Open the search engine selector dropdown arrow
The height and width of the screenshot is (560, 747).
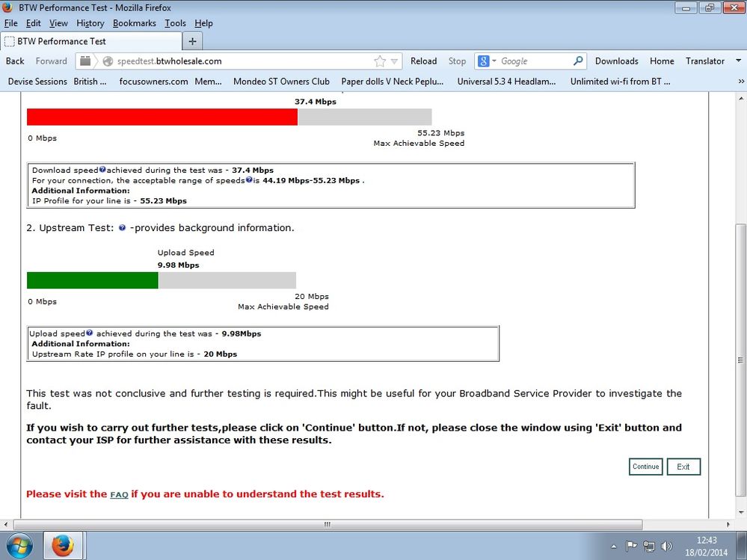(494, 61)
